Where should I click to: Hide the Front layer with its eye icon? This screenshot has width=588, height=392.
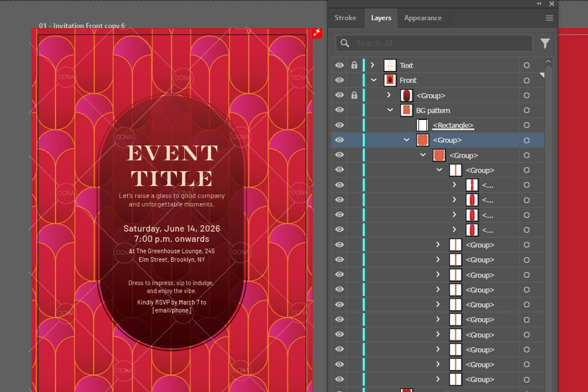tap(339, 80)
